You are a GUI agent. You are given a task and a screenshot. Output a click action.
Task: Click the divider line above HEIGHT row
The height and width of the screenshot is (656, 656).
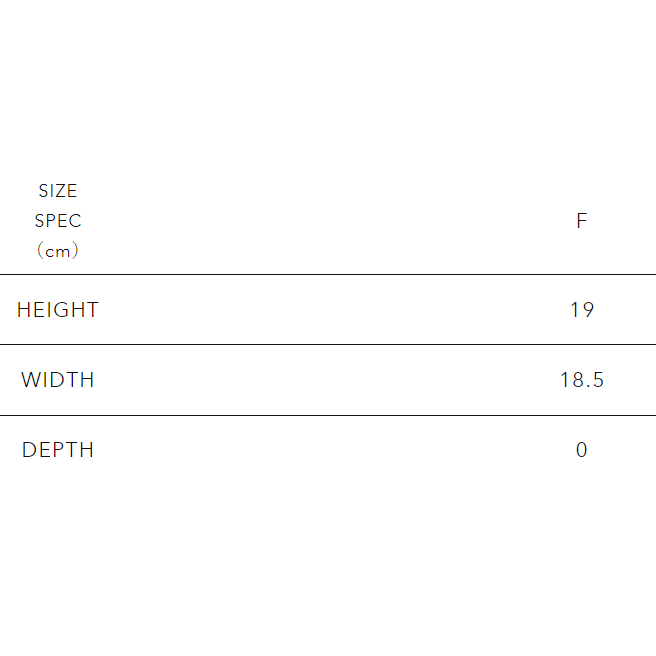(328, 274)
